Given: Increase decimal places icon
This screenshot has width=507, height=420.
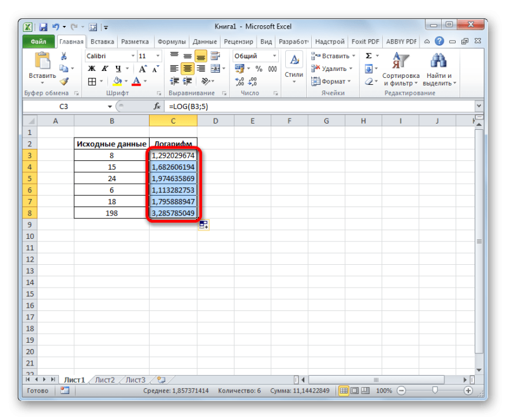Looking at the screenshot, I should pos(240,81).
